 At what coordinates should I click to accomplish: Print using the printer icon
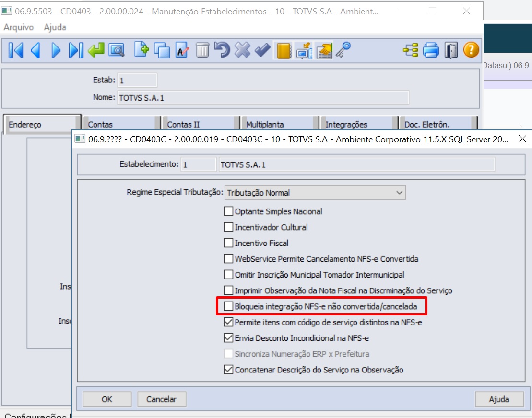[x=431, y=50]
